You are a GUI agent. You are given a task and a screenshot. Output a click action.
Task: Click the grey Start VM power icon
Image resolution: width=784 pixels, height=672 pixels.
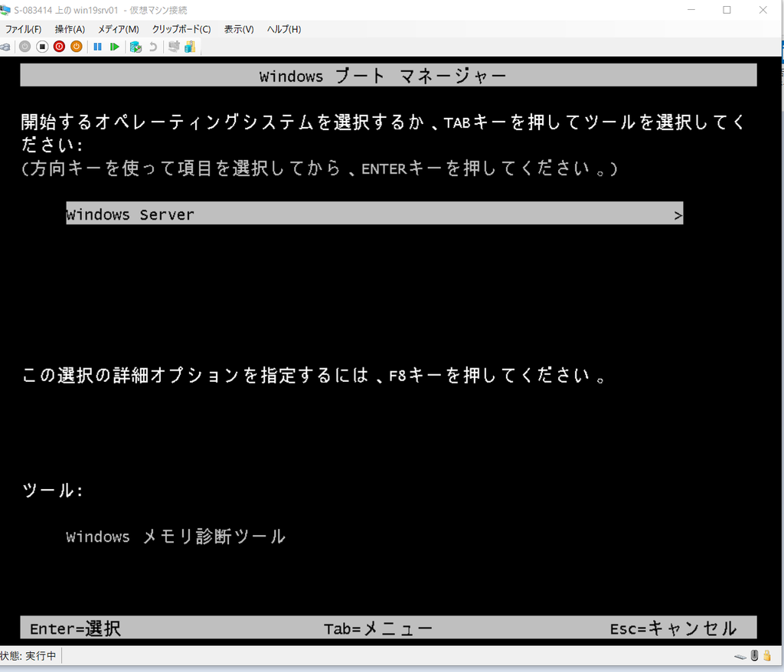tap(25, 47)
